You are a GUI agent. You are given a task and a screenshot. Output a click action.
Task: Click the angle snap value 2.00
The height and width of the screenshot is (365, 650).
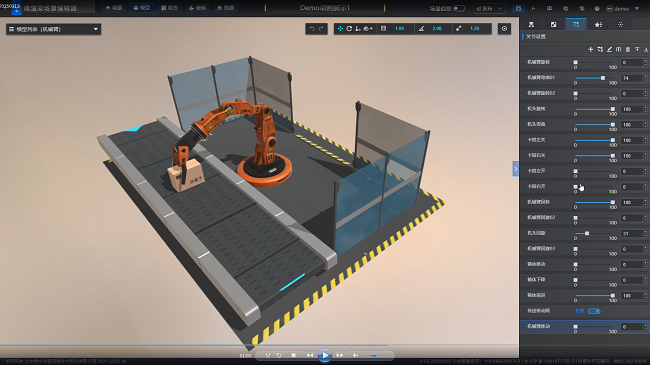click(x=437, y=29)
